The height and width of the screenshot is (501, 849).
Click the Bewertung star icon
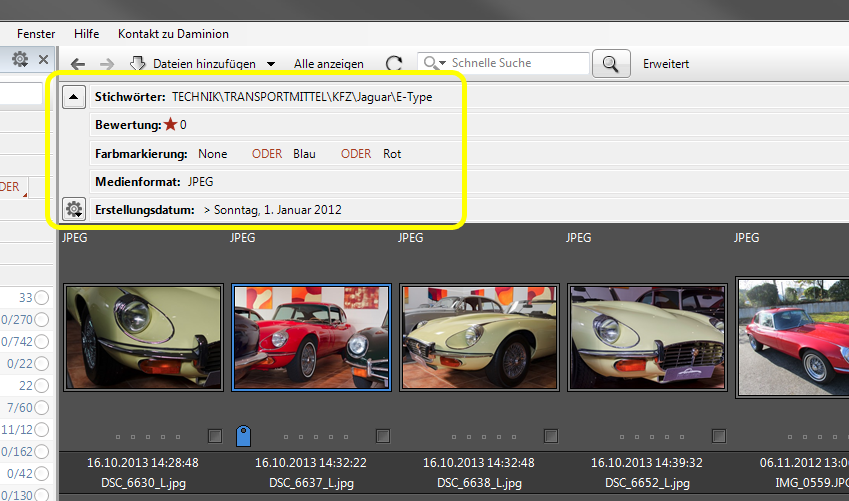tap(170, 125)
